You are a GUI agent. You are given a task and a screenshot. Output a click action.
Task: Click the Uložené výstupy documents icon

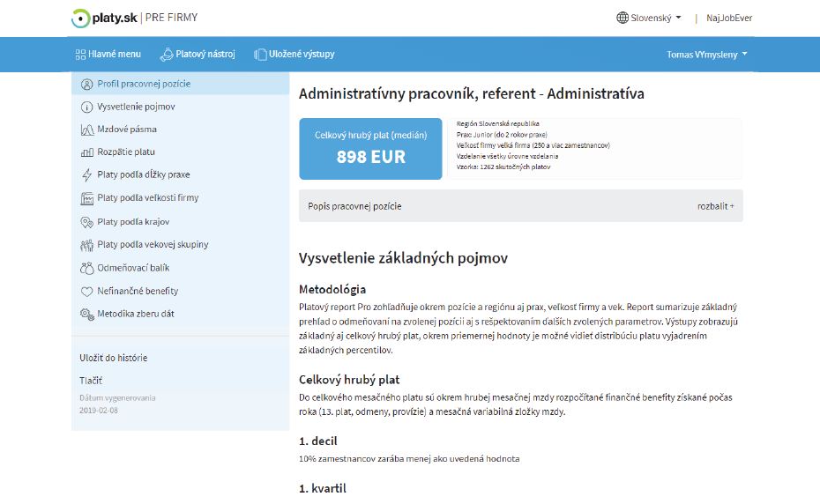point(260,55)
